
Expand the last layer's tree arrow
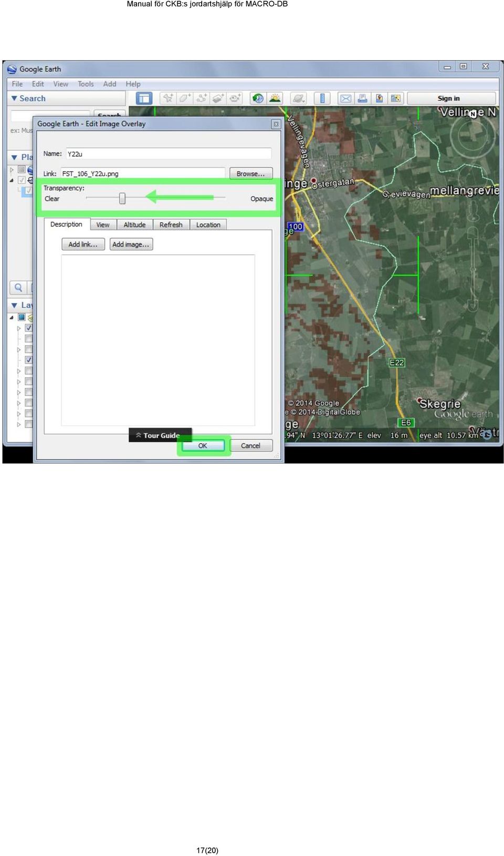(x=19, y=424)
